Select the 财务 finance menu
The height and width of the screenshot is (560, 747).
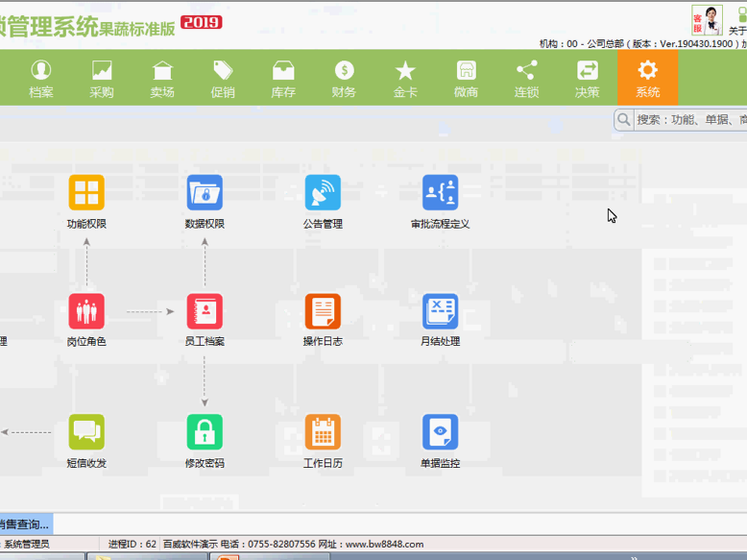344,78
